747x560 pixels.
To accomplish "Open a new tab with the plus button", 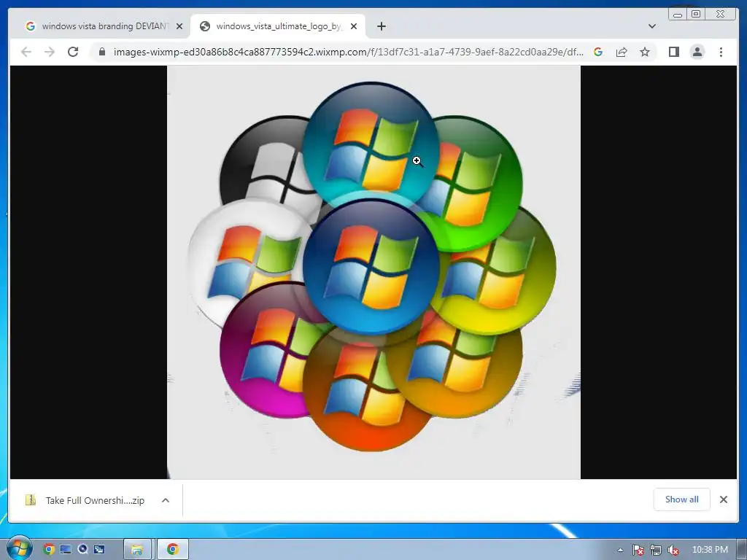I will pyautogui.click(x=382, y=26).
